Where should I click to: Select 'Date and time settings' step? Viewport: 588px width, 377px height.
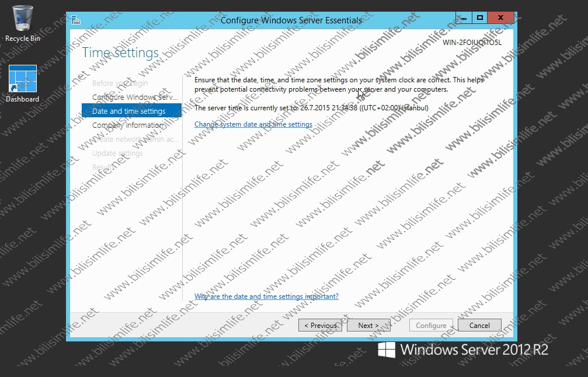click(131, 111)
